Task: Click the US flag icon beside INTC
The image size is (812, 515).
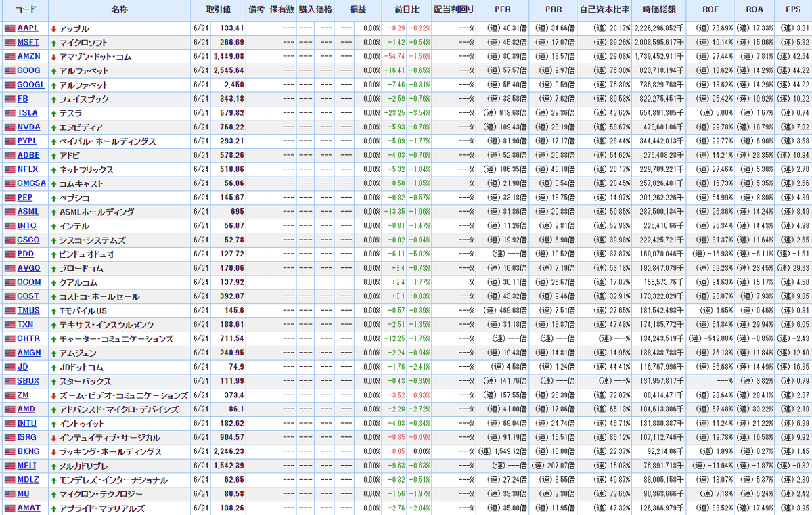Action: click(x=9, y=226)
